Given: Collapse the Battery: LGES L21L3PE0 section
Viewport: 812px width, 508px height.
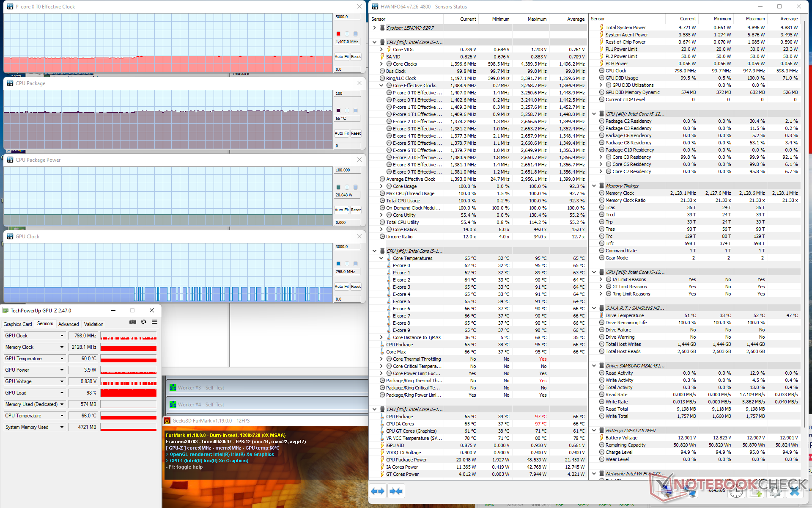Looking at the screenshot, I should 594,431.
